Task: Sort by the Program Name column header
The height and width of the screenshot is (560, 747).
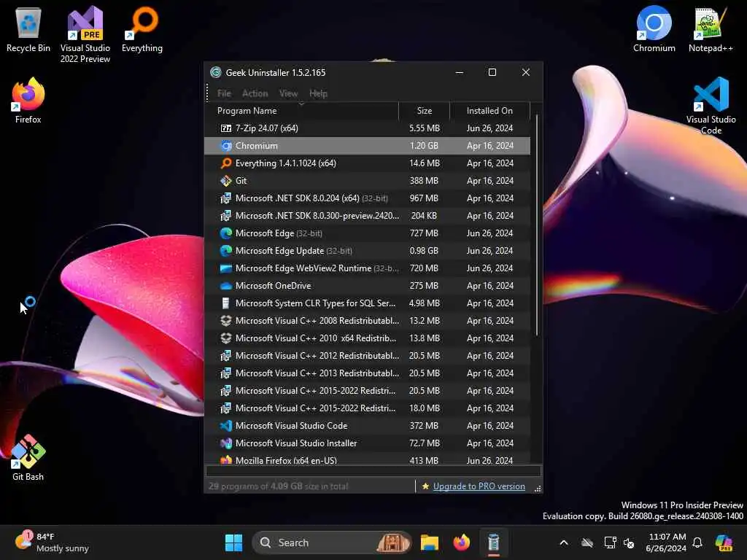Action: point(301,111)
